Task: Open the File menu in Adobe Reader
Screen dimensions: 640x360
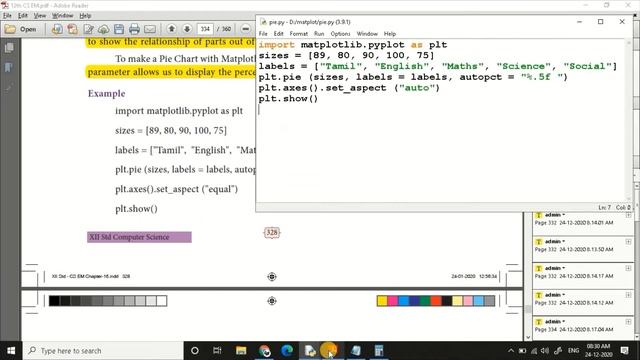Action: point(7,16)
